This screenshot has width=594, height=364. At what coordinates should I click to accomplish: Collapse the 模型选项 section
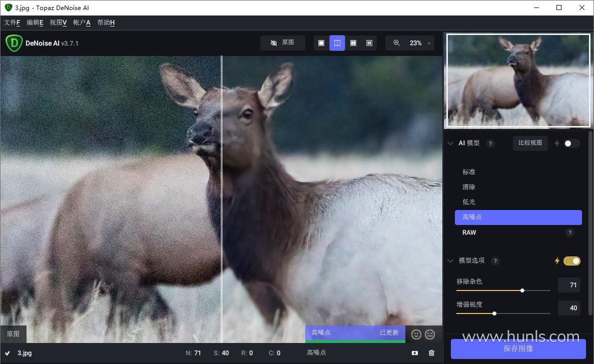pyautogui.click(x=450, y=261)
